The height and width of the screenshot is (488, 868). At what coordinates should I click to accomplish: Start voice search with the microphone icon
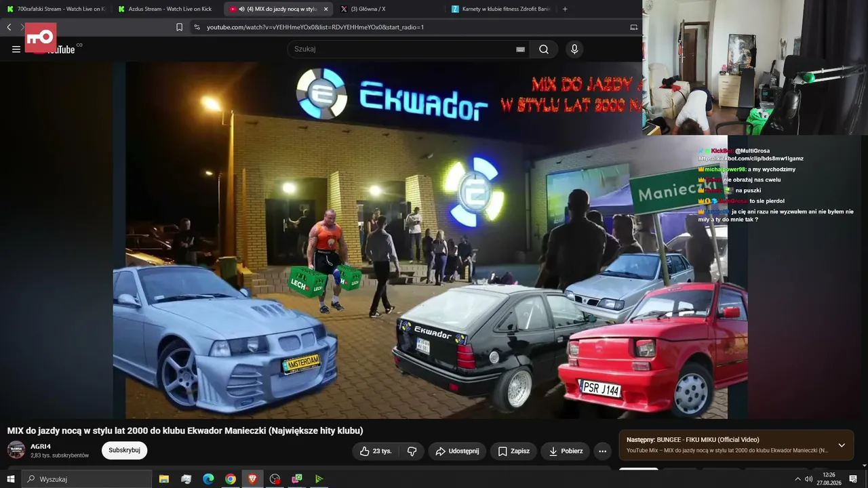[x=574, y=49]
